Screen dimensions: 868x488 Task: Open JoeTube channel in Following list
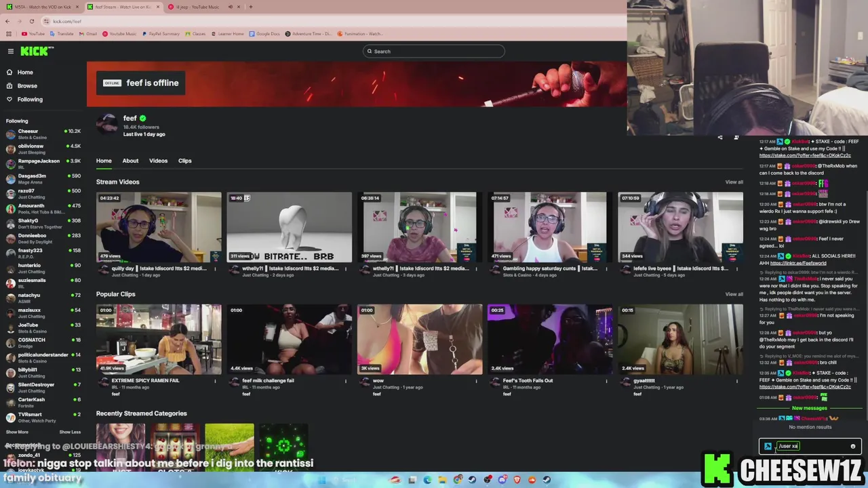pyautogui.click(x=42, y=327)
